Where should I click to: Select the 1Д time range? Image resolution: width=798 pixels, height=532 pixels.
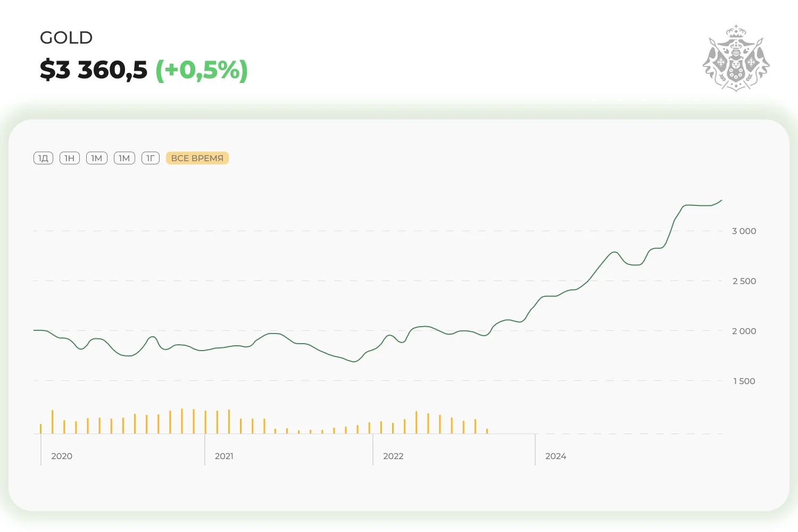click(43, 158)
